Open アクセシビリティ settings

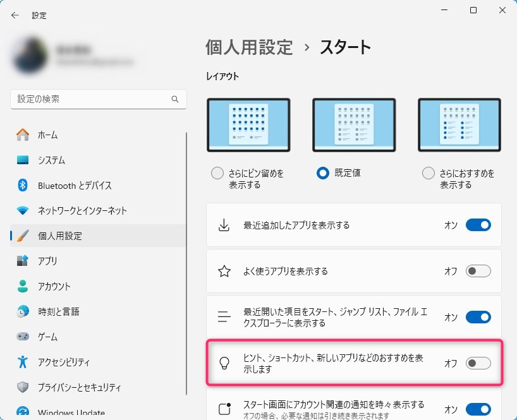point(63,362)
